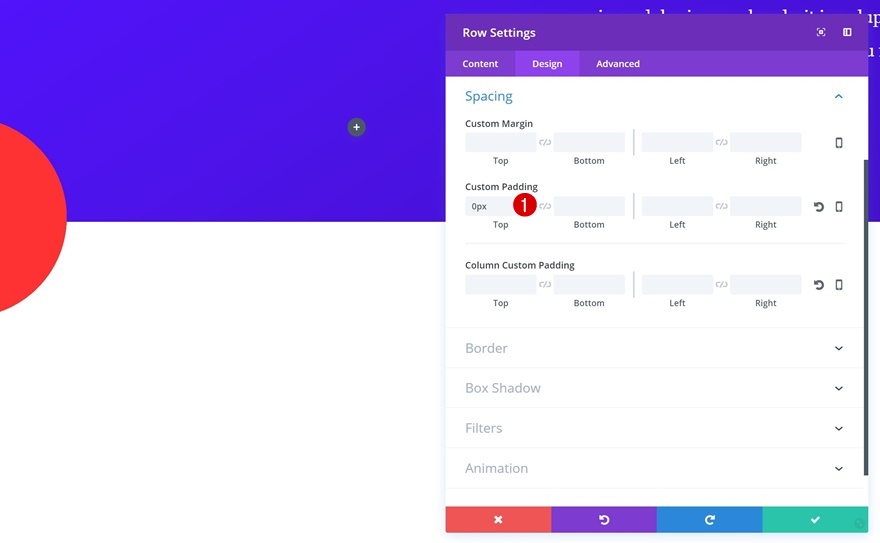
Task: Link Column Custom Padding left and right
Action: click(722, 285)
